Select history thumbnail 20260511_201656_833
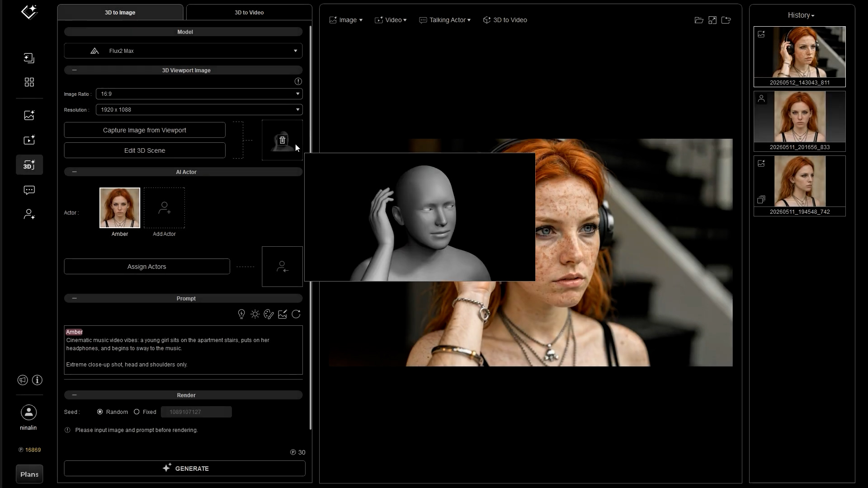 coord(800,121)
